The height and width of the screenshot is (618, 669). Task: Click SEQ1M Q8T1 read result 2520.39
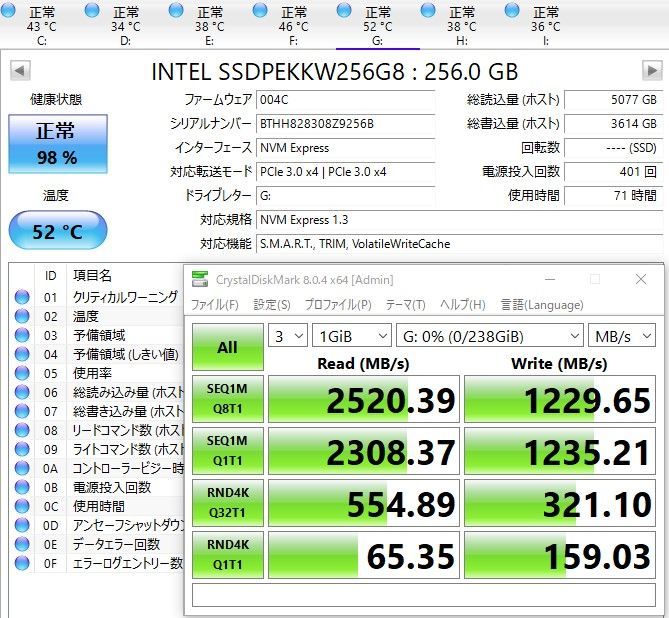pyautogui.click(x=364, y=399)
